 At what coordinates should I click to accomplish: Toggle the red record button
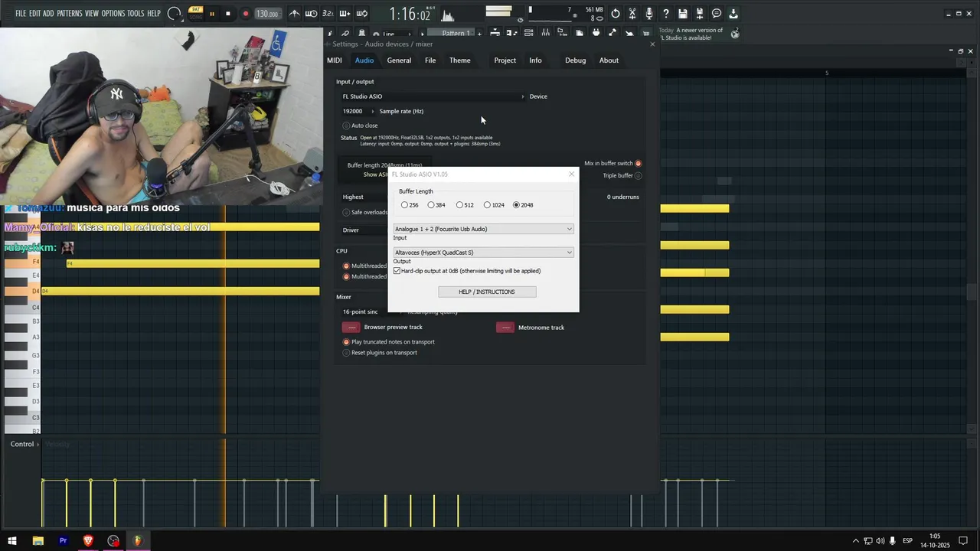[x=245, y=14]
